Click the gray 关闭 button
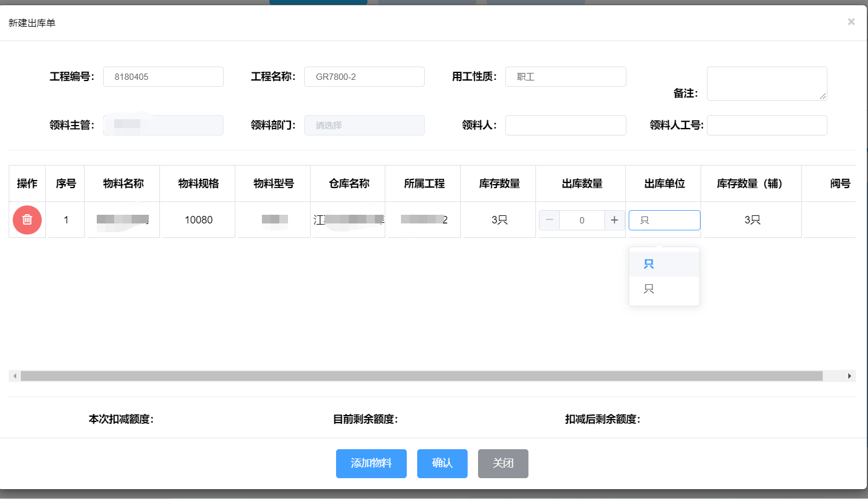868x499 pixels. 503,463
